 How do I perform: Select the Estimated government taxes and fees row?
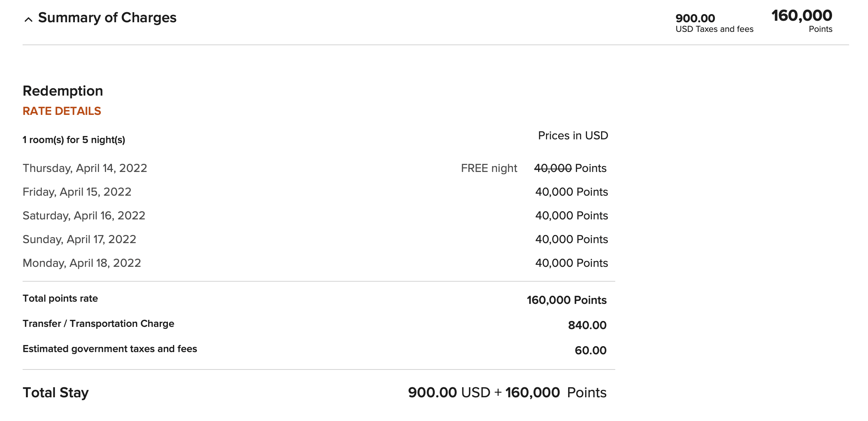110,349
